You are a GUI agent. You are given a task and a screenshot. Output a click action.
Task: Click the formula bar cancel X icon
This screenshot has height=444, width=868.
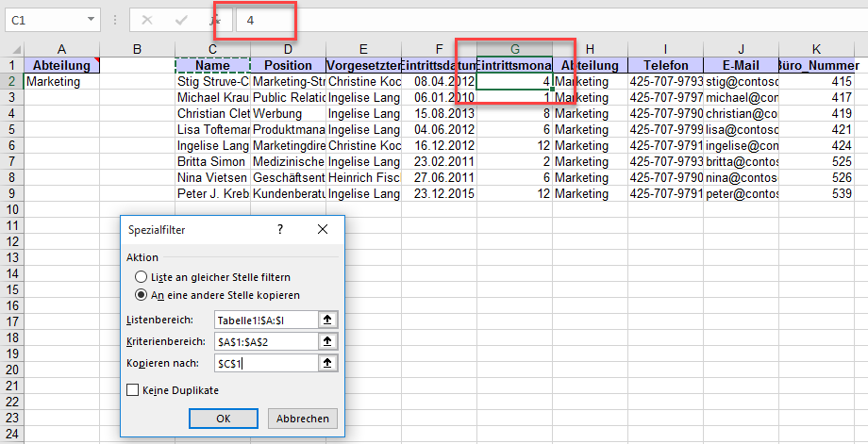pos(148,19)
